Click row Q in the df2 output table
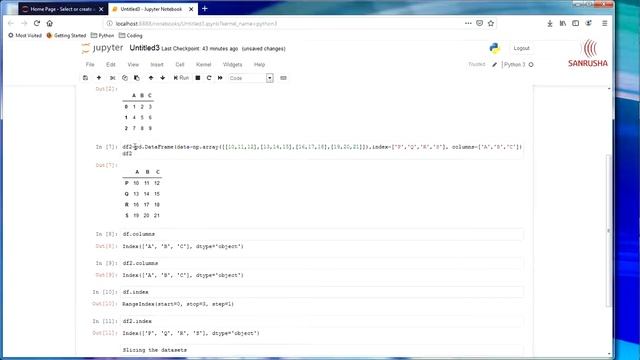640x360 pixels. pos(142,194)
